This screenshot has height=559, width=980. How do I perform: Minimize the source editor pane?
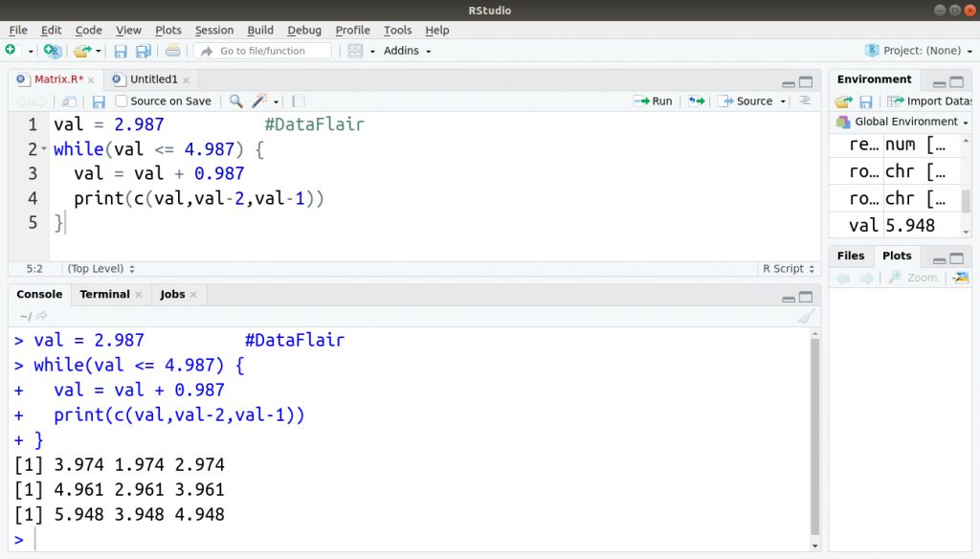click(x=789, y=83)
